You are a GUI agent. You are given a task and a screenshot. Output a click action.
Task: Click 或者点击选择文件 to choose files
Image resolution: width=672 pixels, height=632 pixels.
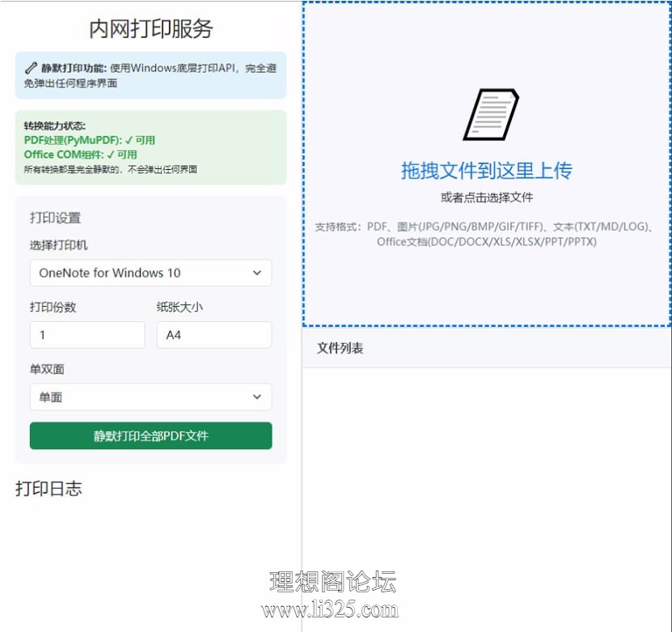coord(487,197)
